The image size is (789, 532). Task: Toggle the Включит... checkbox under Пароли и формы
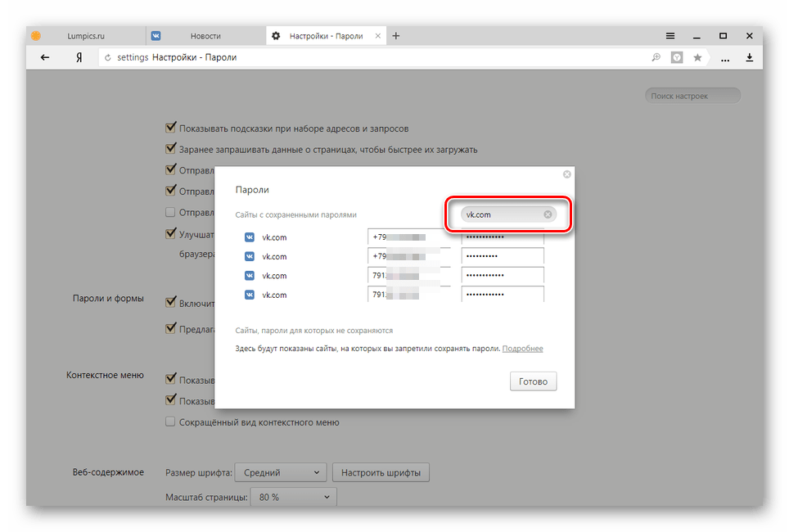[x=170, y=303]
